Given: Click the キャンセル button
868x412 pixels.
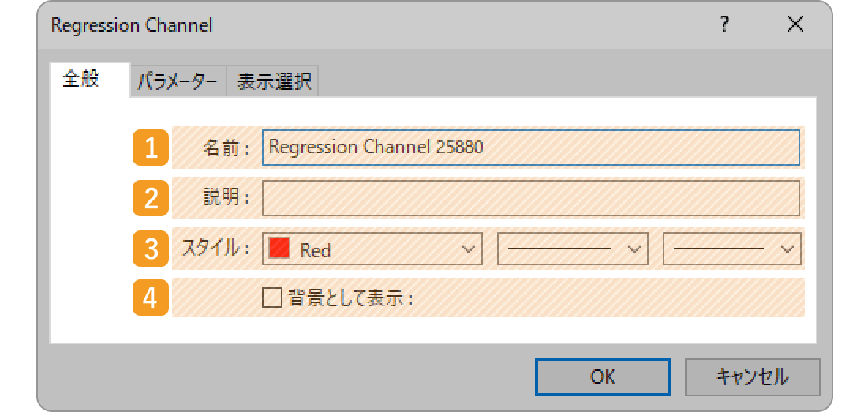Looking at the screenshot, I should 752,377.
